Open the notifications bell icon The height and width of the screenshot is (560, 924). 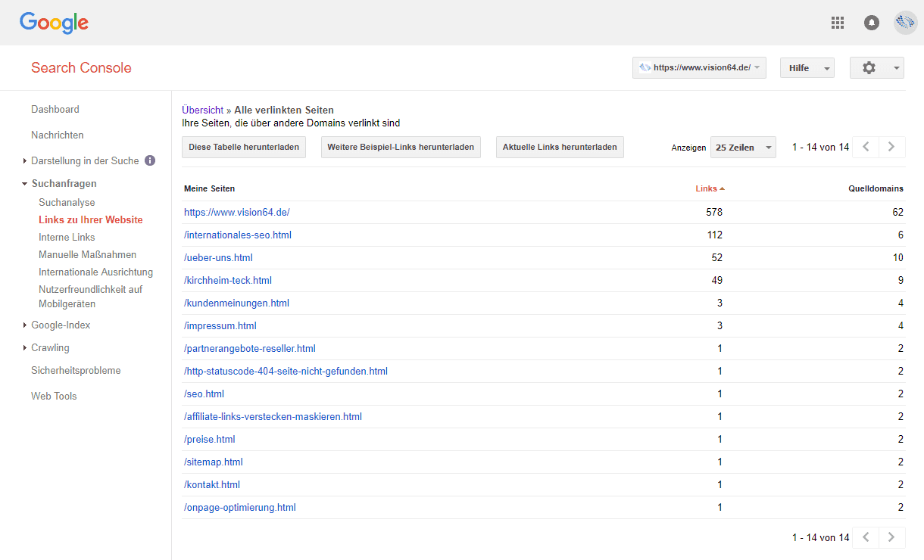click(872, 23)
